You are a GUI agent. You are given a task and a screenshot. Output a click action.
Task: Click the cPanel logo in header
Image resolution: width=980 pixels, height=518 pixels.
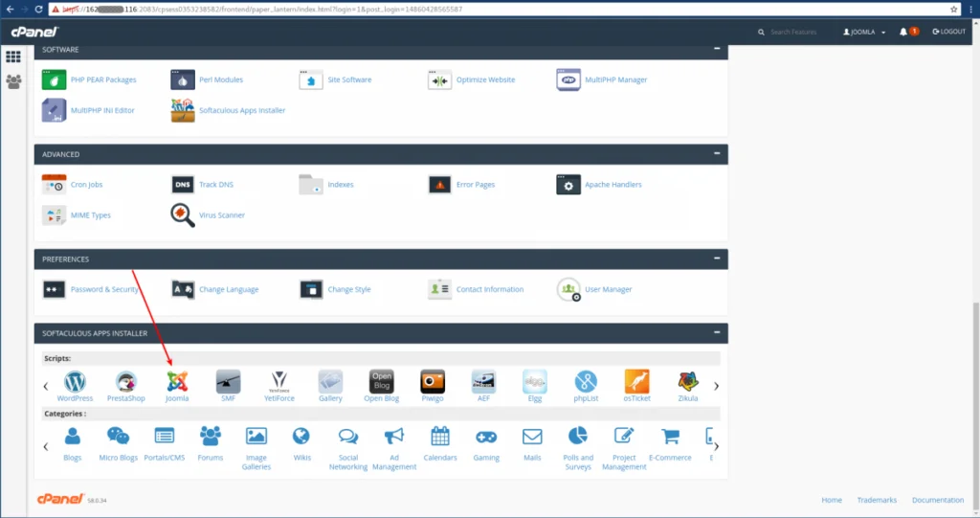click(34, 32)
